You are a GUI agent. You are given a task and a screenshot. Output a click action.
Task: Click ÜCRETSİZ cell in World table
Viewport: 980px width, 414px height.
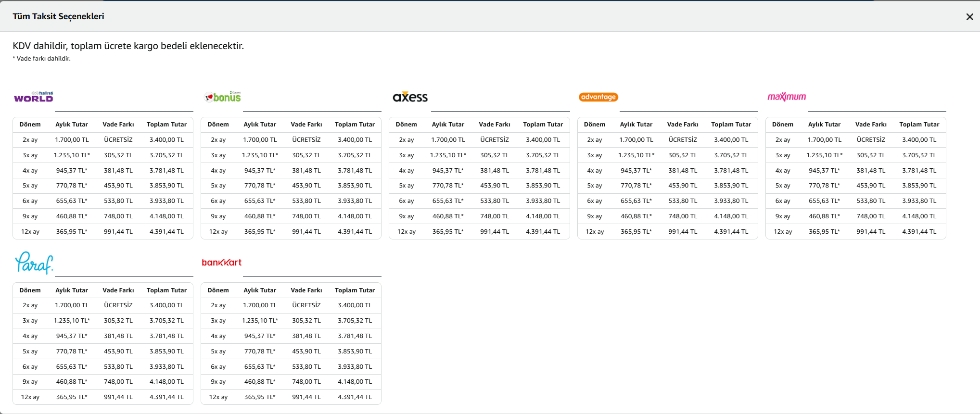(118, 140)
